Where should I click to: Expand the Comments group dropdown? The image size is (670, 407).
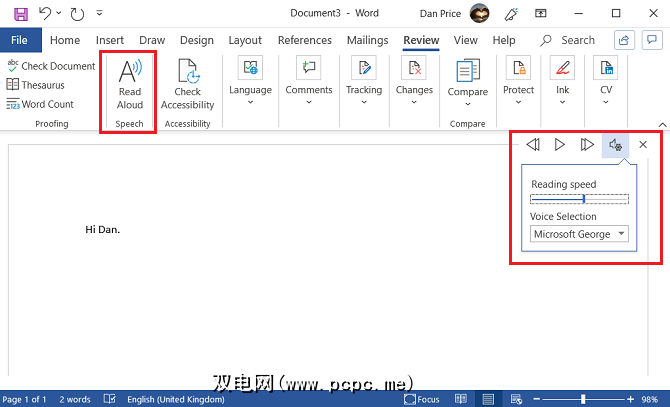coord(309,82)
